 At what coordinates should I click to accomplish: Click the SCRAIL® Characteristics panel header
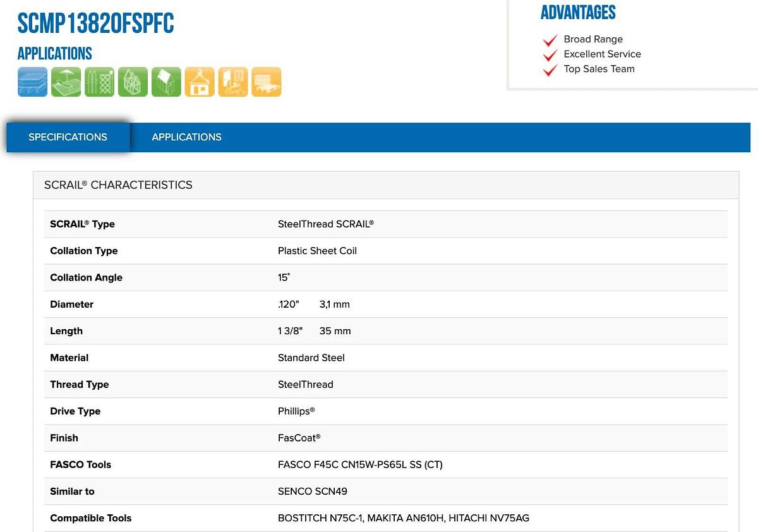118,185
